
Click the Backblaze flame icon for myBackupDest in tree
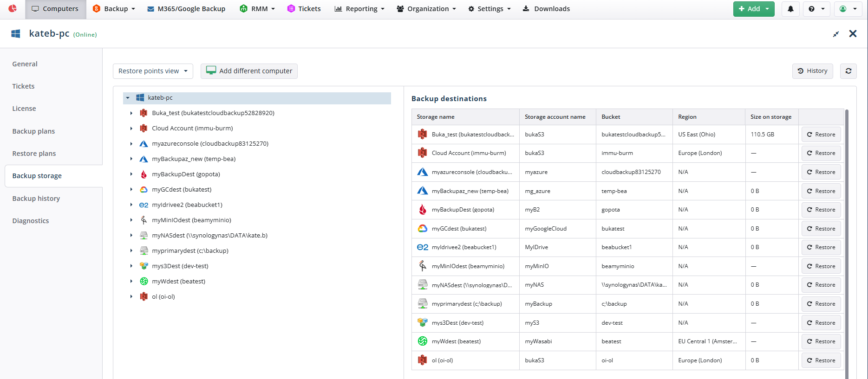(x=144, y=174)
